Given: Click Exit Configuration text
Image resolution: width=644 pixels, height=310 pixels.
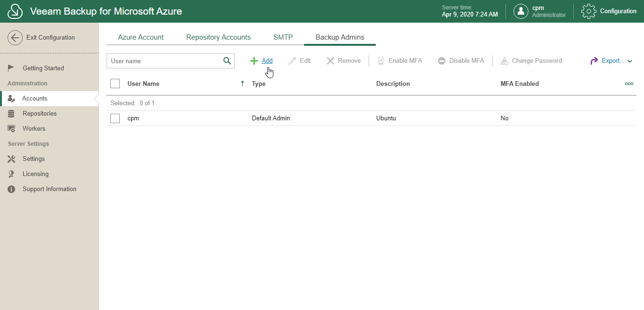Looking at the screenshot, I should click(50, 37).
